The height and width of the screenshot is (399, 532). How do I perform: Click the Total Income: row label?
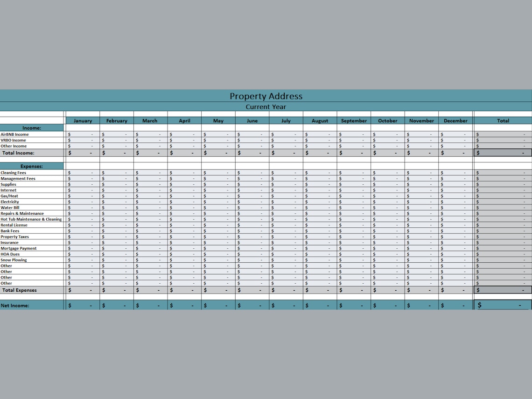coord(19,153)
